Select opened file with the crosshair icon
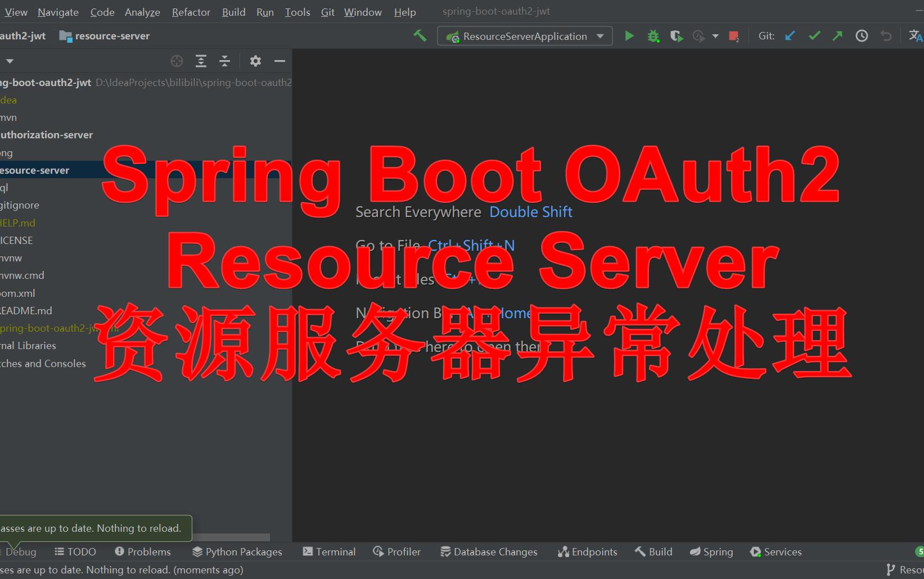Screen dimensions: 924x579 coord(177,61)
